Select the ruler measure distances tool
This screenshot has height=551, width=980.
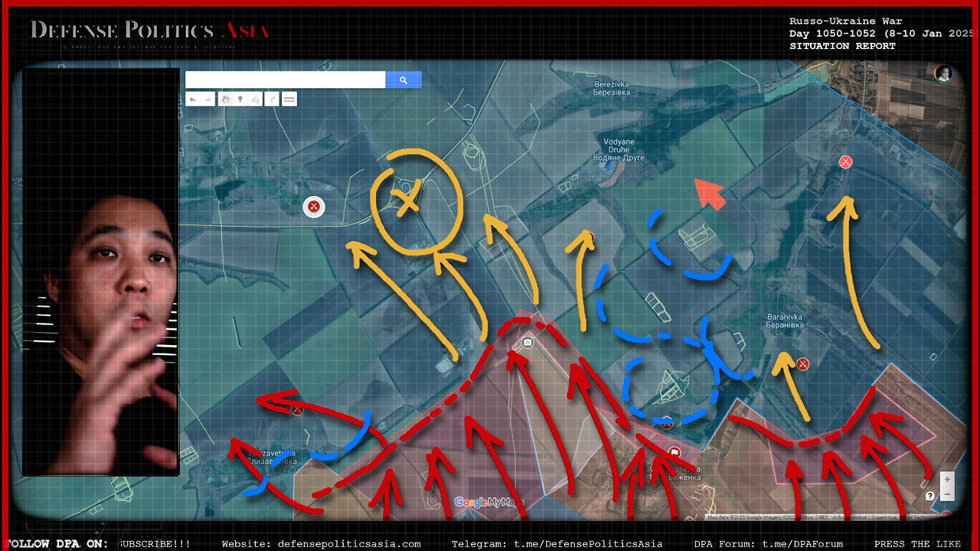point(289,99)
